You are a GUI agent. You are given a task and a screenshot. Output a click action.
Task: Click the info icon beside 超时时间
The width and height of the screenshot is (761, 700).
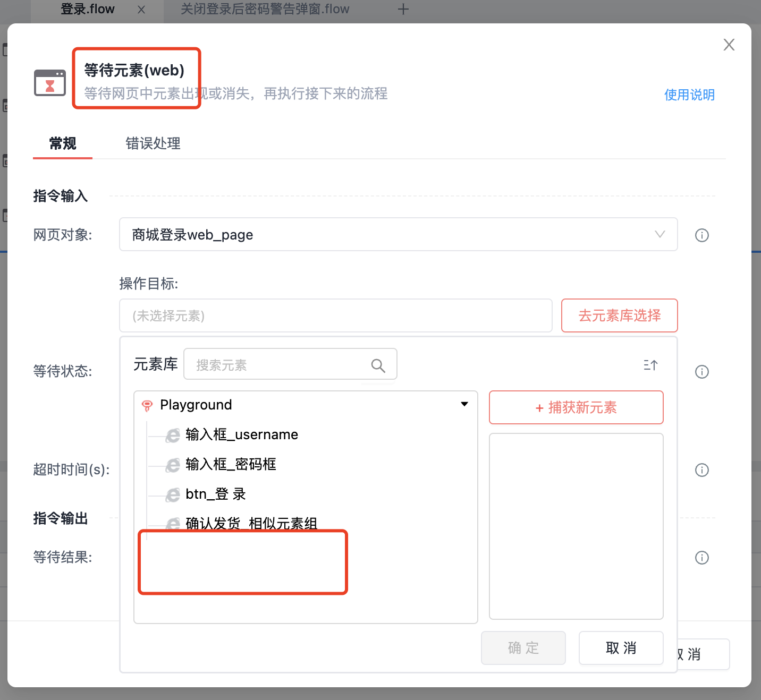click(x=701, y=470)
